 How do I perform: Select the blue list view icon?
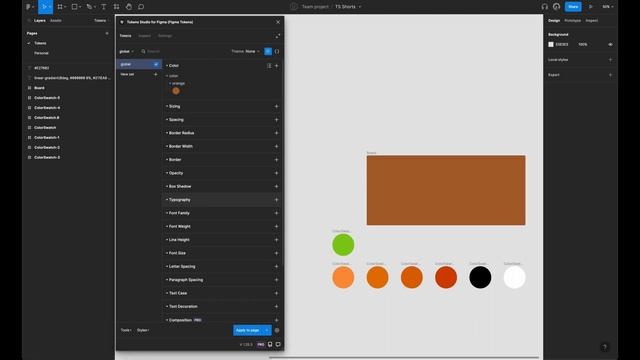(x=268, y=51)
